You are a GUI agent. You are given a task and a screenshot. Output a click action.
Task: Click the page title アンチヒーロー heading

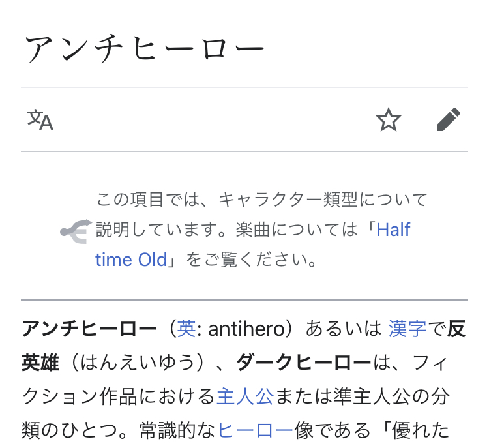[x=145, y=50]
